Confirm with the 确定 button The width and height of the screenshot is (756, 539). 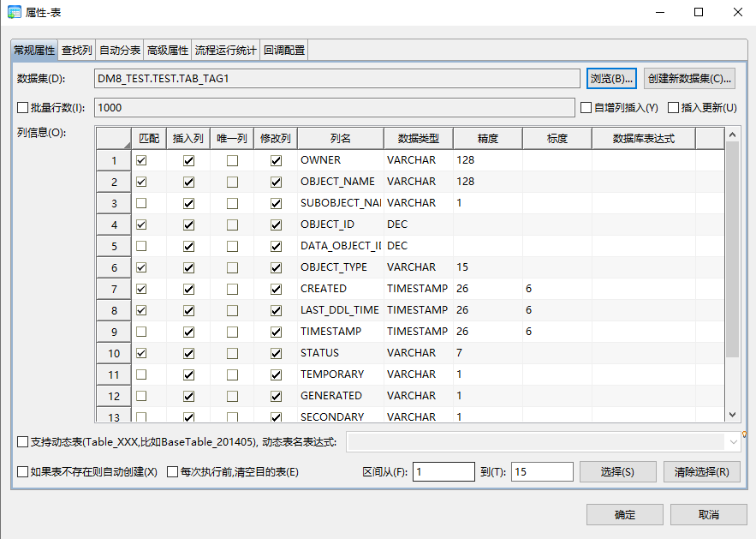[x=625, y=515]
